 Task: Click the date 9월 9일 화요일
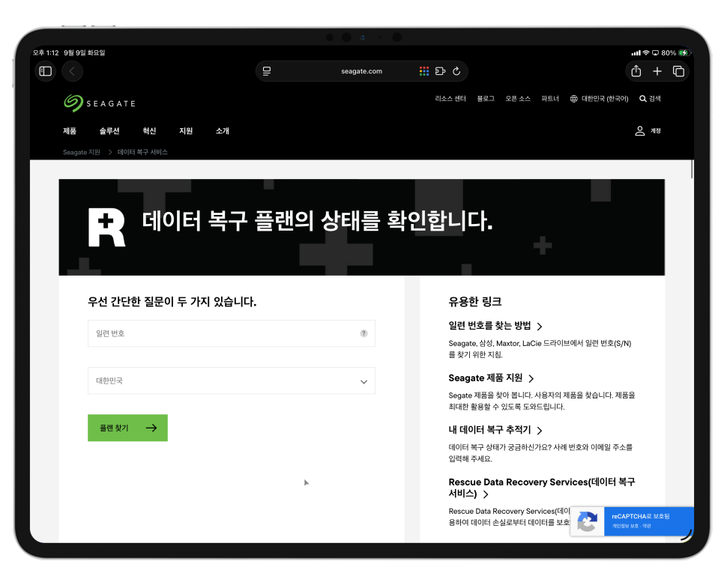coord(85,52)
